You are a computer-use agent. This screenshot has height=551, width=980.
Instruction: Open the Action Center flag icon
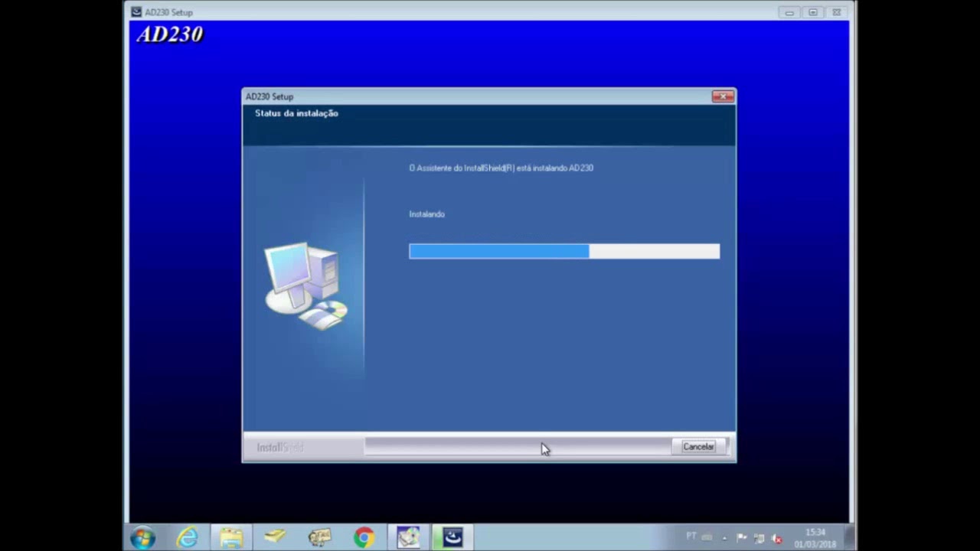[741, 538]
